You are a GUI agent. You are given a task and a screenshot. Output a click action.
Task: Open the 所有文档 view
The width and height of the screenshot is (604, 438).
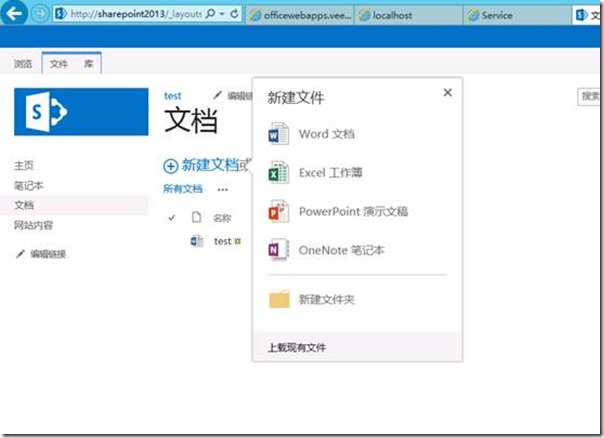point(183,189)
